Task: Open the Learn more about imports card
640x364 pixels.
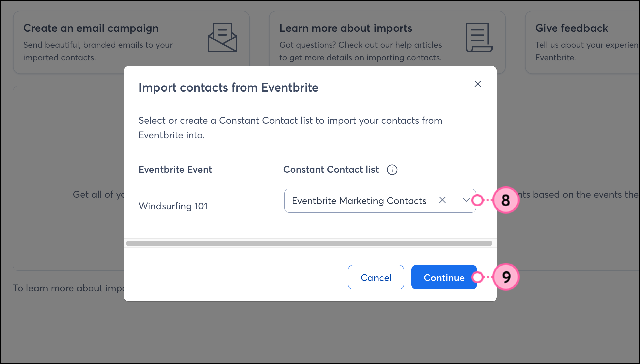Action: 345,28
